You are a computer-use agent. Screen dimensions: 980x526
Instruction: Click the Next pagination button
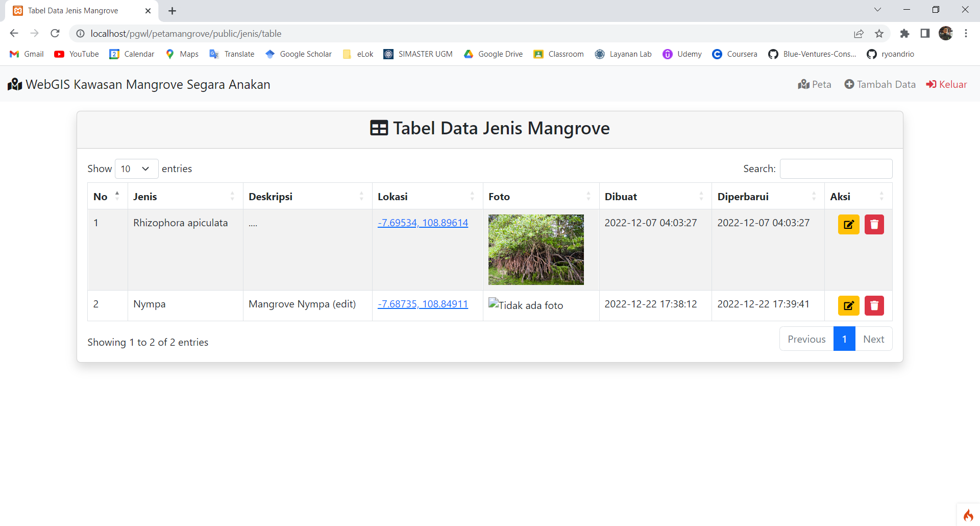[x=873, y=339]
